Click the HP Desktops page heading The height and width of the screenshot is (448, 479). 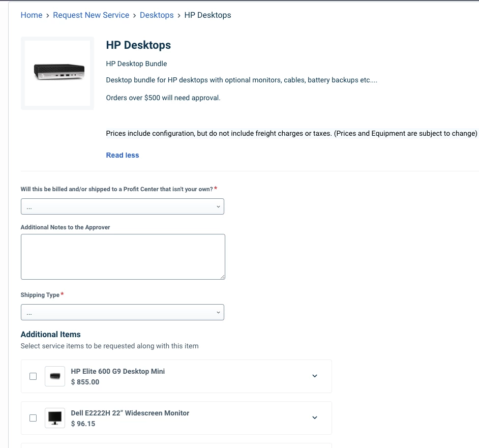(x=138, y=45)
